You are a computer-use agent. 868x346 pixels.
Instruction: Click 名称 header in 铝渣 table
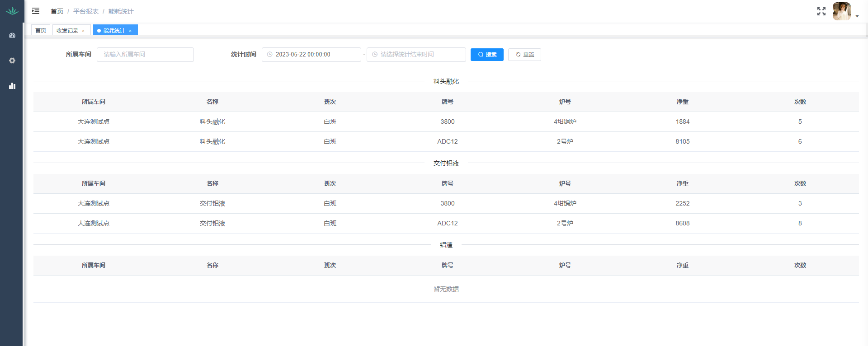point(212,266)
